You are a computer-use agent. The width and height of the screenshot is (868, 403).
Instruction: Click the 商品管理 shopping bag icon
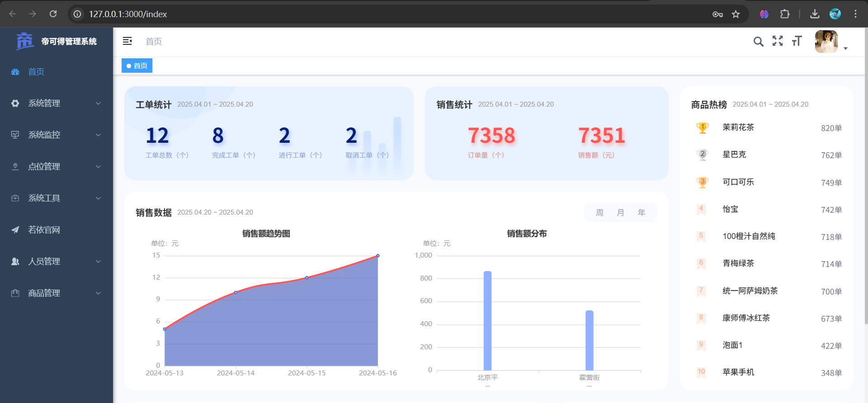click(x=15, y=293)
